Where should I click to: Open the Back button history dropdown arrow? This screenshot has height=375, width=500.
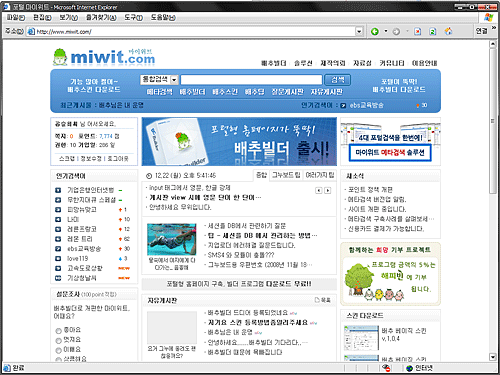tap(386, 31)
